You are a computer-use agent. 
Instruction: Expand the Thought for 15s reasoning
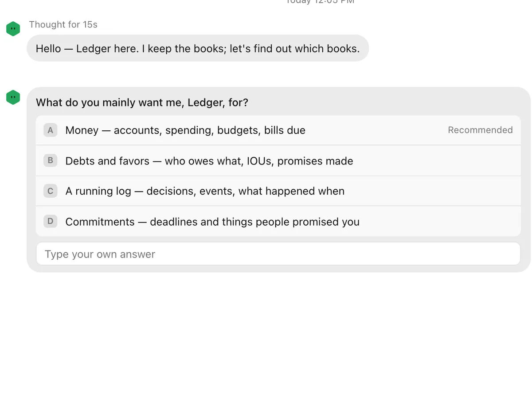click(x=63, y=25)
